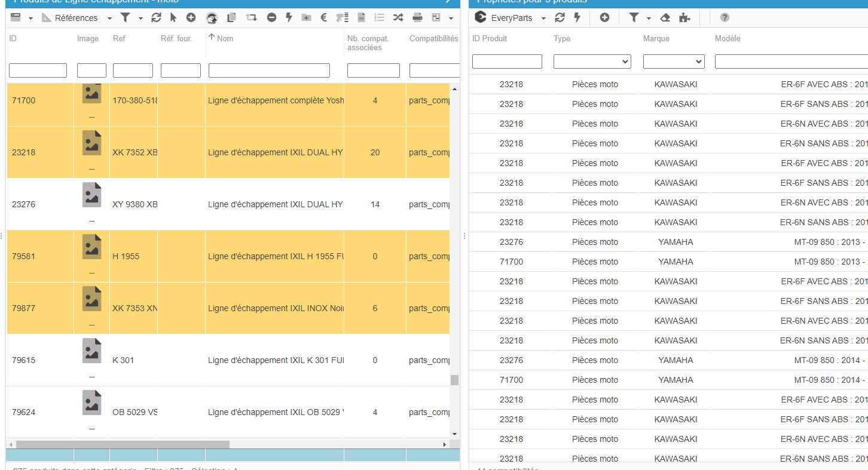
Task: Expand the Type filter dropdown
Action: pos(592,62)
